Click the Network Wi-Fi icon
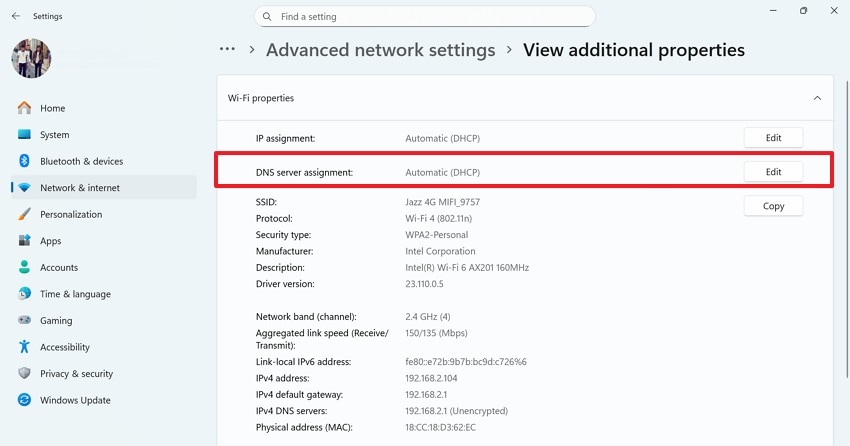The height and width of the screenshot is (446, 850). [x=24, y=188]
